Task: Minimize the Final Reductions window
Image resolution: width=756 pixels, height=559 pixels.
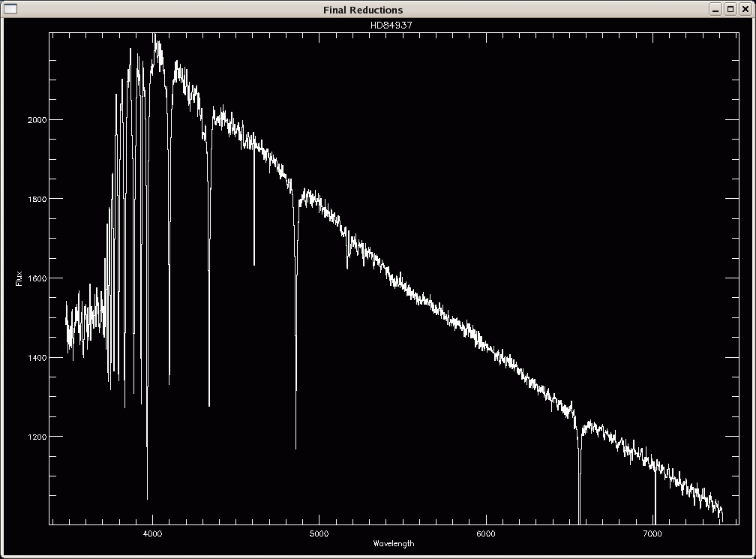Action: click(x=716, y=9)
